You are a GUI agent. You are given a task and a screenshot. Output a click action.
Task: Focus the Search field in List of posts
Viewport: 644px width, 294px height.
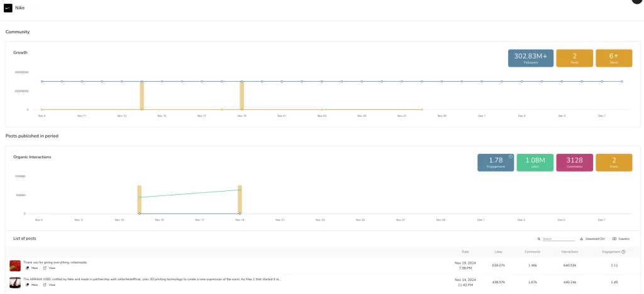click(x=558, y=239)
